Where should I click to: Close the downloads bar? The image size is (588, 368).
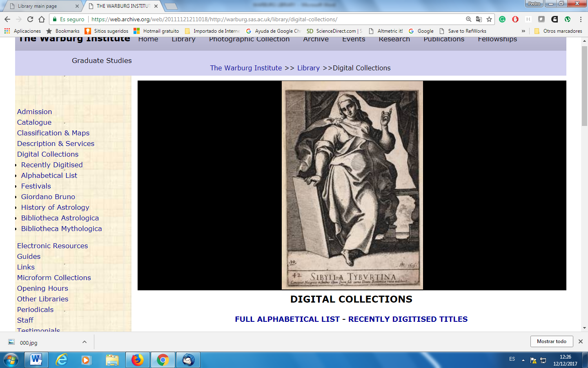tap(581, 341)
